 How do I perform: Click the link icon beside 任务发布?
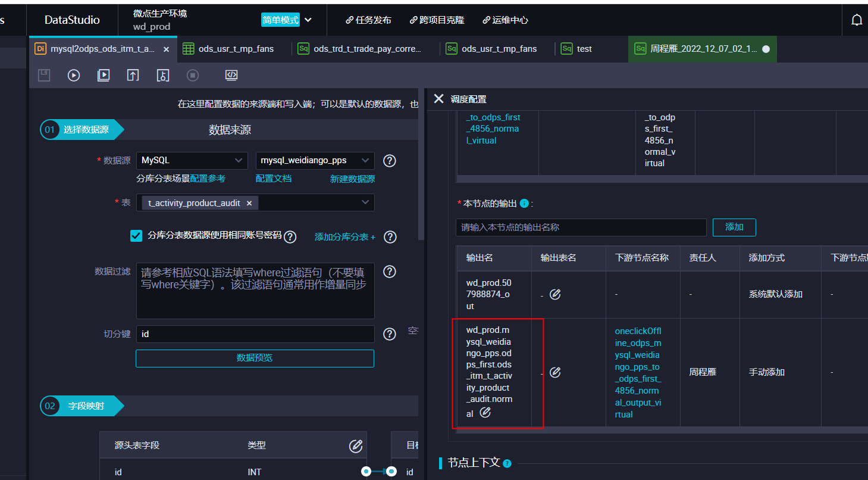click(350, 20)
